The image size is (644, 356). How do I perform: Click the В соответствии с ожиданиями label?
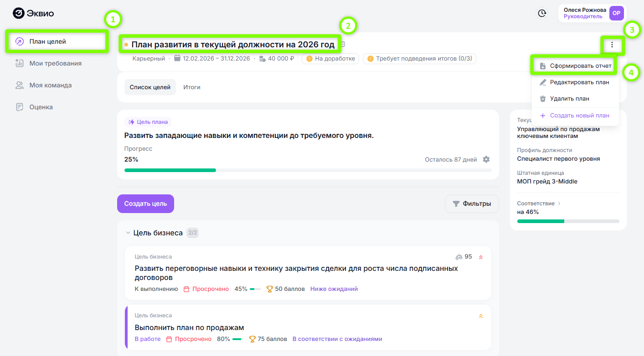pyautogui.click(x=337, y=339)
